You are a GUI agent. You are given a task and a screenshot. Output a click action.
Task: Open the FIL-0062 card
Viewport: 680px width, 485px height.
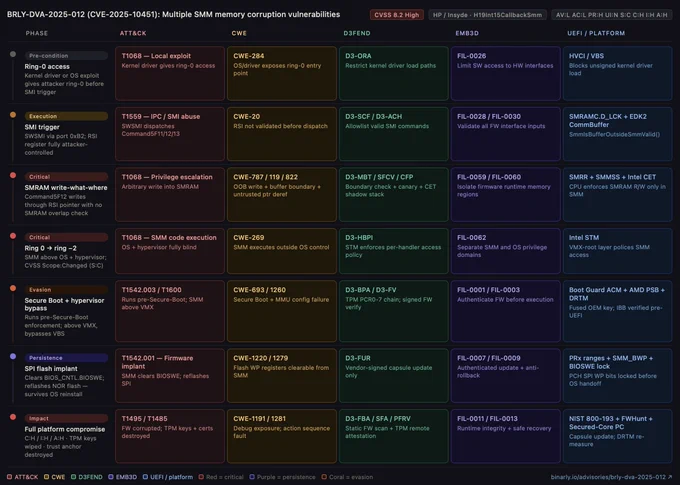[x=506, y=251]
